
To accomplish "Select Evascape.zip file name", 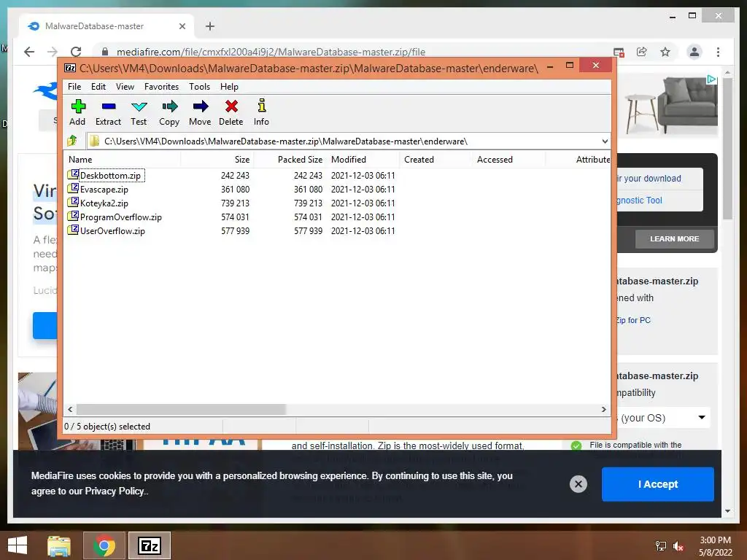I will click(104, 190).
